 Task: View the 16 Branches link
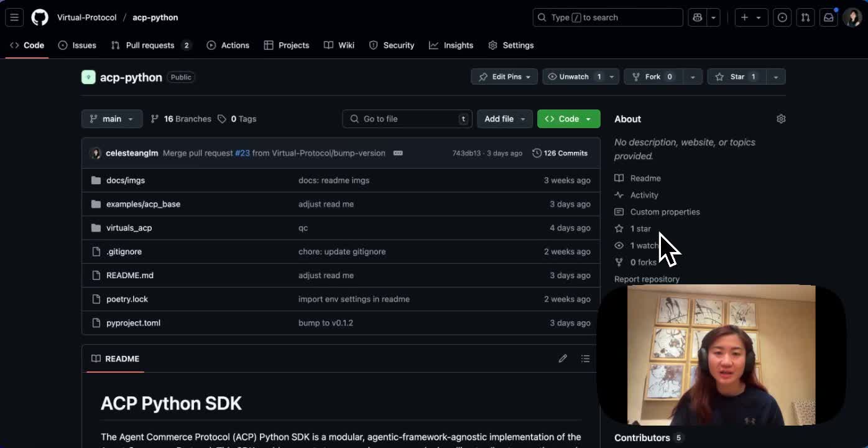(181, 119)
